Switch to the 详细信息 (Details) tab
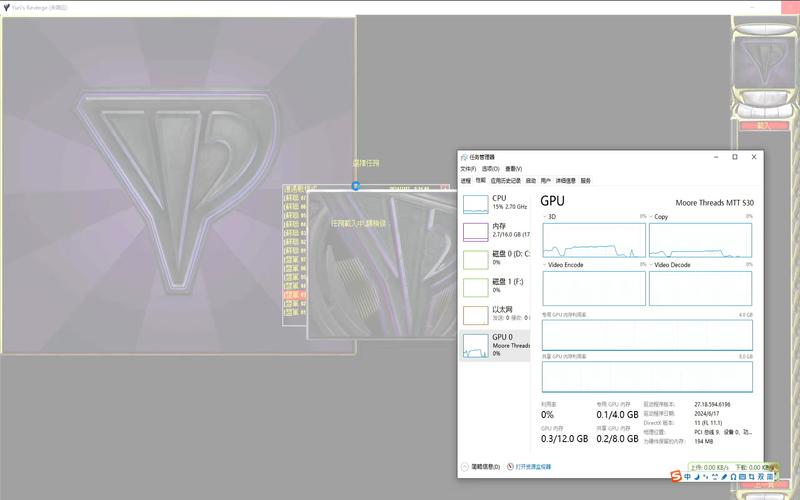Screen dimensions: 800x500 pyautogui.click(x=566, y=181)
